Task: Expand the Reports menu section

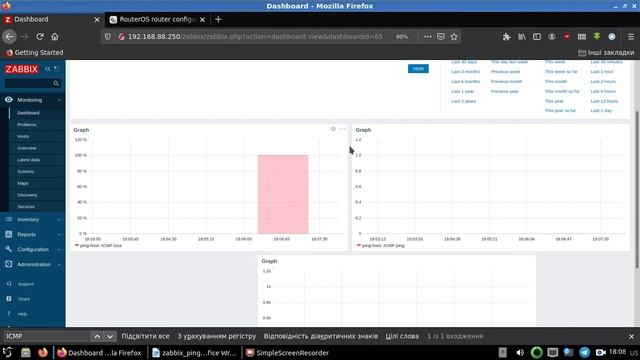Action: 32,235
